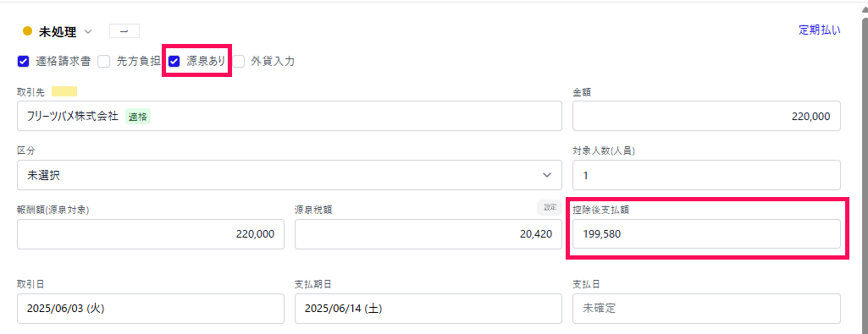Open the 取引日 date field
The width and height of the screenshot is (868, 334).
point(151,309)
